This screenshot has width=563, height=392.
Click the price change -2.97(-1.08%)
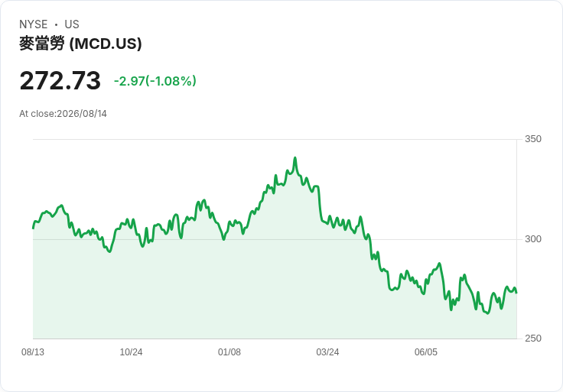click(155, 81)
